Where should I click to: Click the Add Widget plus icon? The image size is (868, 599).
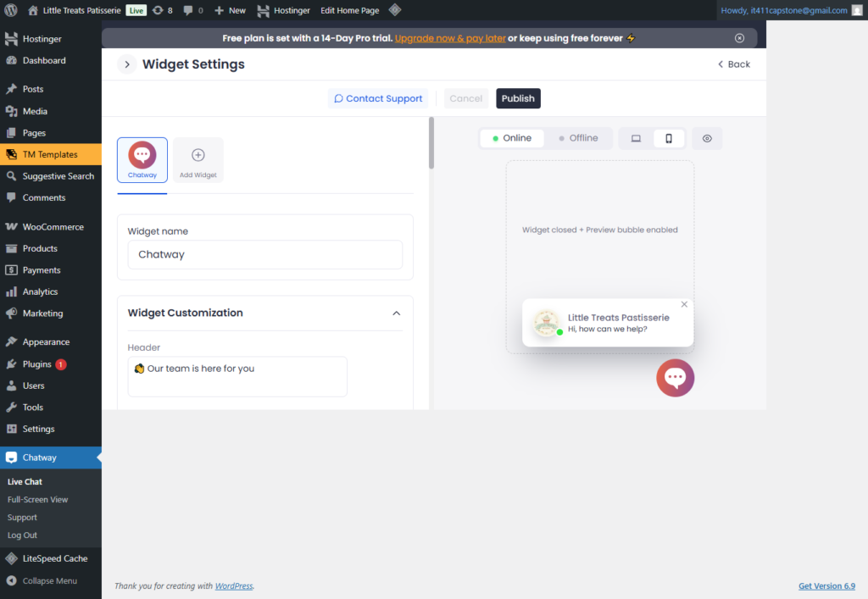(x=198, y=156)
